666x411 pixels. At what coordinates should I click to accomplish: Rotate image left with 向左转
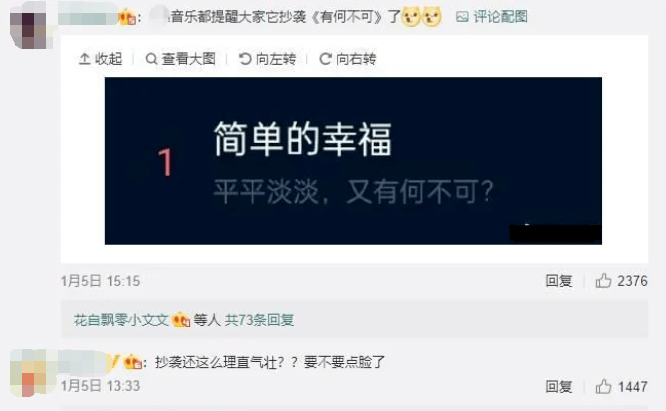point(267,59)
